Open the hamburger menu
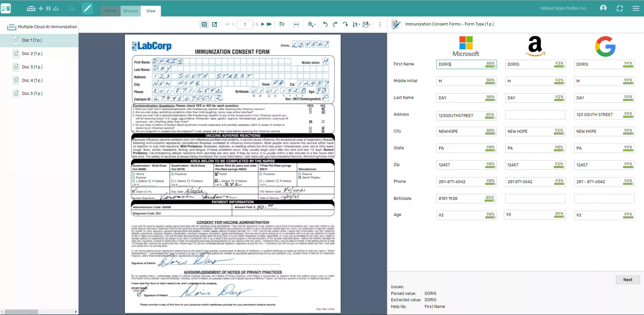 tap(636, 8)
